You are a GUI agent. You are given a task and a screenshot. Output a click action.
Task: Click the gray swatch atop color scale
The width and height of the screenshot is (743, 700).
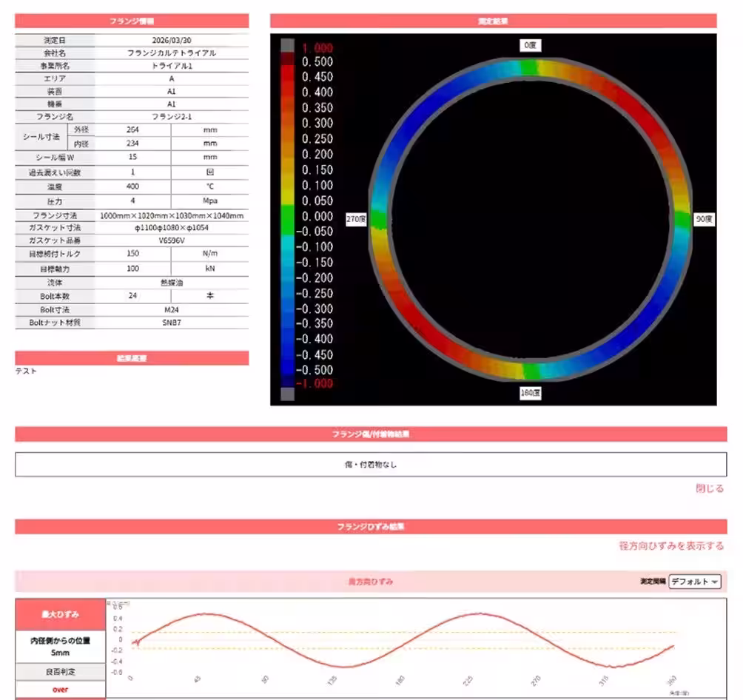pos(288,45)
